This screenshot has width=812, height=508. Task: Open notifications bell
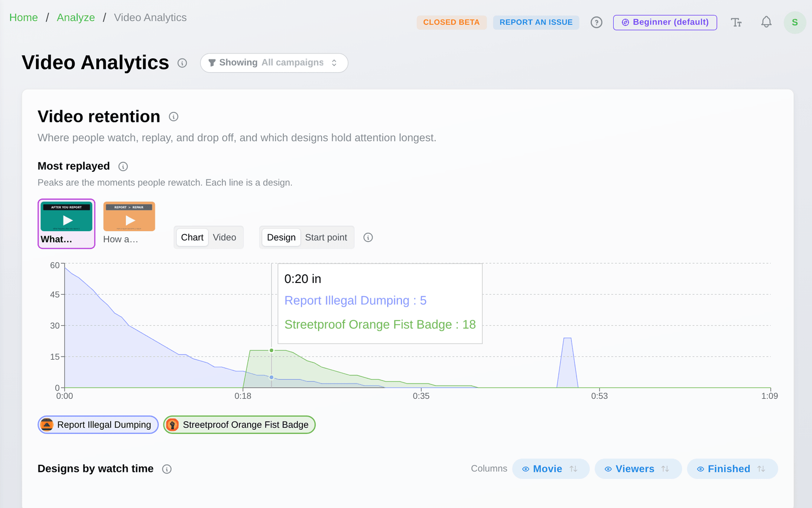[x=766, y=22]
